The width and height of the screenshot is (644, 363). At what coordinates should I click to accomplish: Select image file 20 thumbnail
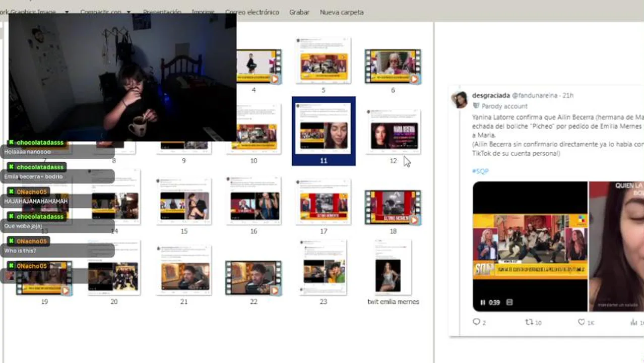[114, 268]
